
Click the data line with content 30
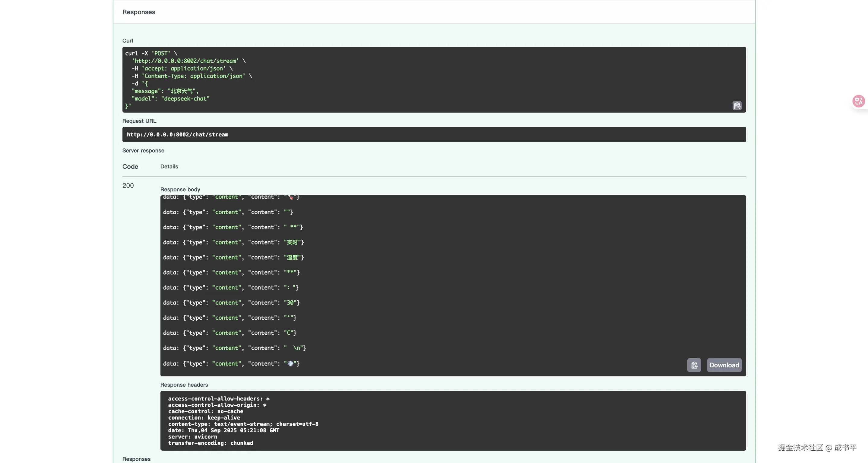[x=231, y=303]
